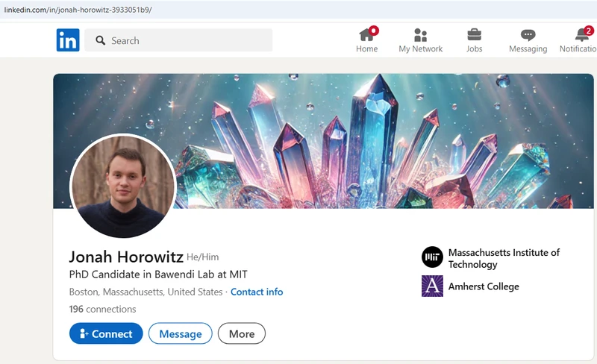Open the Contact info link
The image size is (597, 364).
257,292
